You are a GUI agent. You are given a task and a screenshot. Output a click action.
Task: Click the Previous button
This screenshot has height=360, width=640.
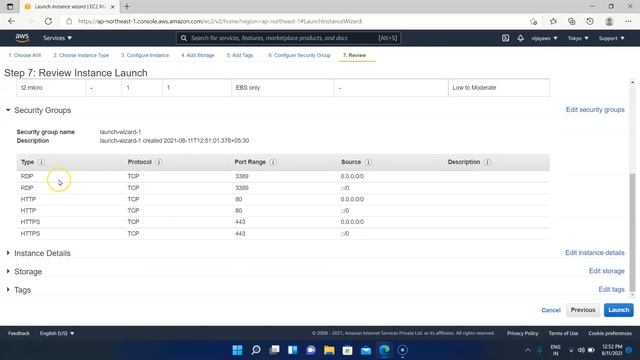tap(583, 310)
